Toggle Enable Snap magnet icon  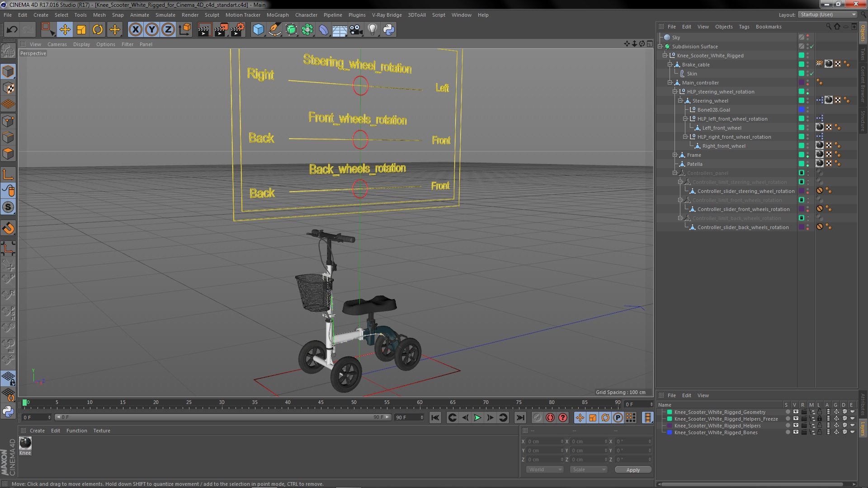coord(8,228)
